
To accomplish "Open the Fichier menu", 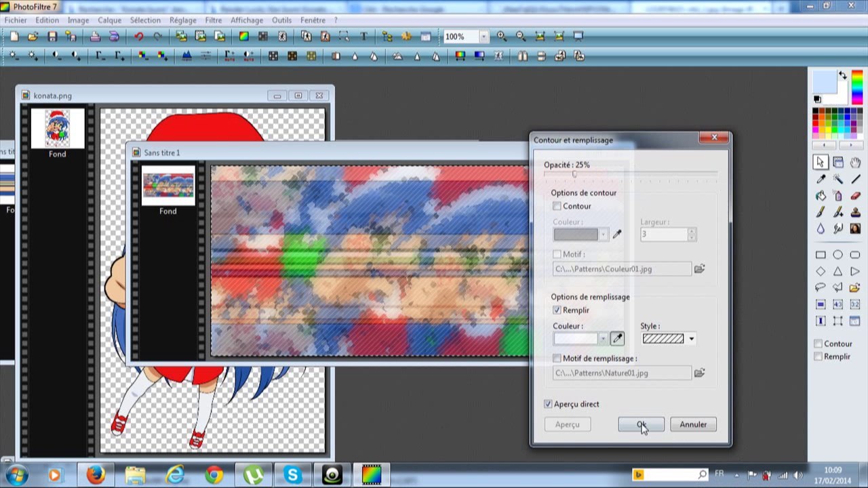I will pos(16,20).
